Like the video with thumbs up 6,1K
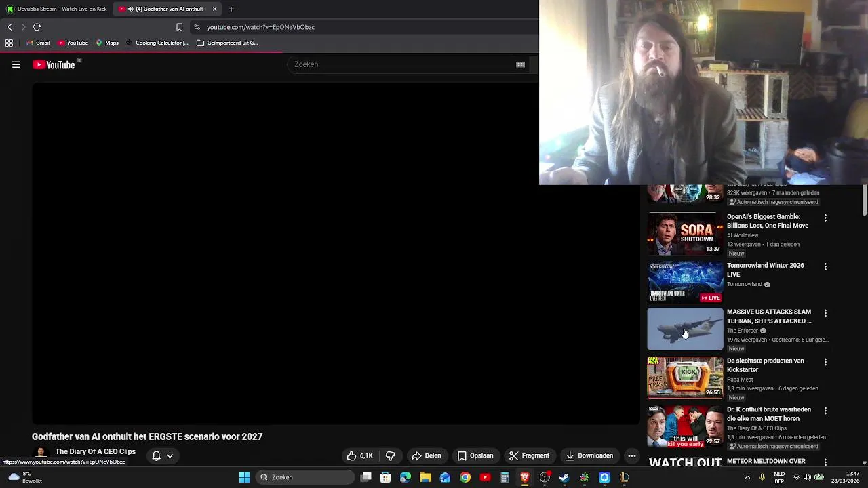The width and height of the screenshot is (868, 488). 360,455
